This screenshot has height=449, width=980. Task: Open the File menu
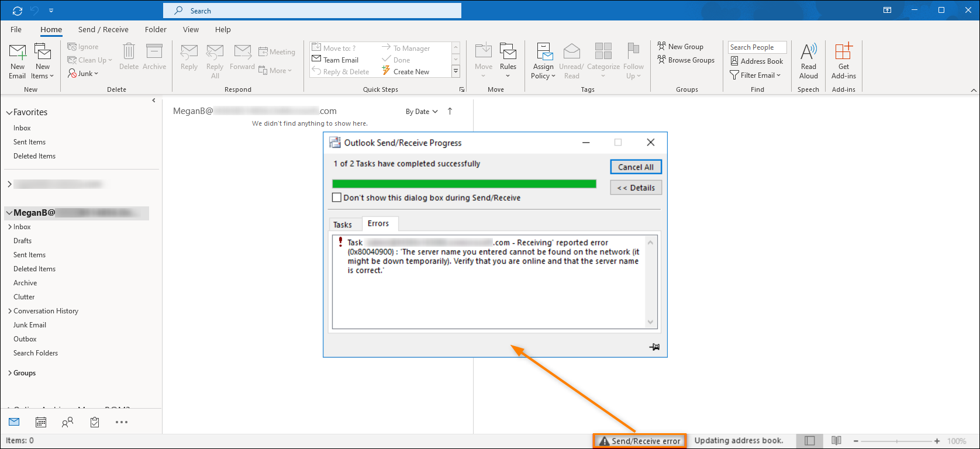[16, 29]
